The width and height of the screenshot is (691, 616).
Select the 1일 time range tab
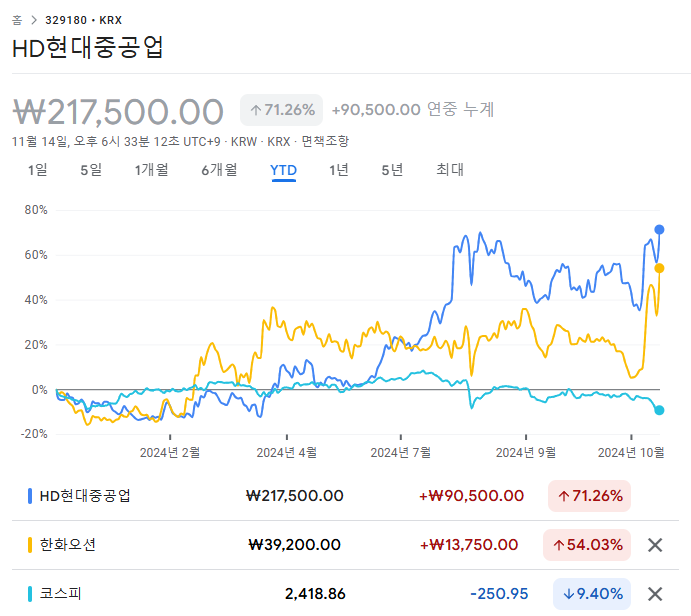coord(38,170)
